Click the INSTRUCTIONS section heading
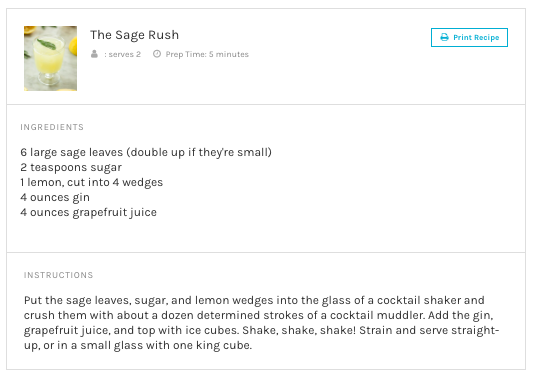Screen dimensions: 536x385 [58, 275]
